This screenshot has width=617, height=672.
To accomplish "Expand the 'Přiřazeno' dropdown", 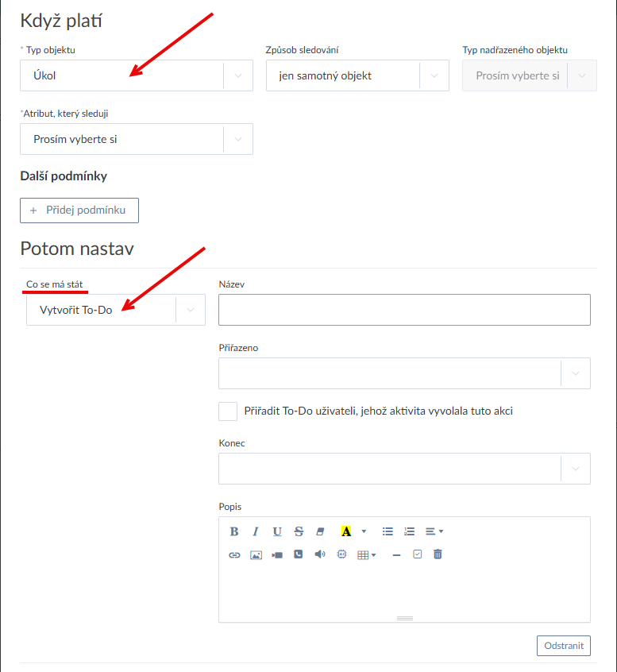I will click(404, 373).
